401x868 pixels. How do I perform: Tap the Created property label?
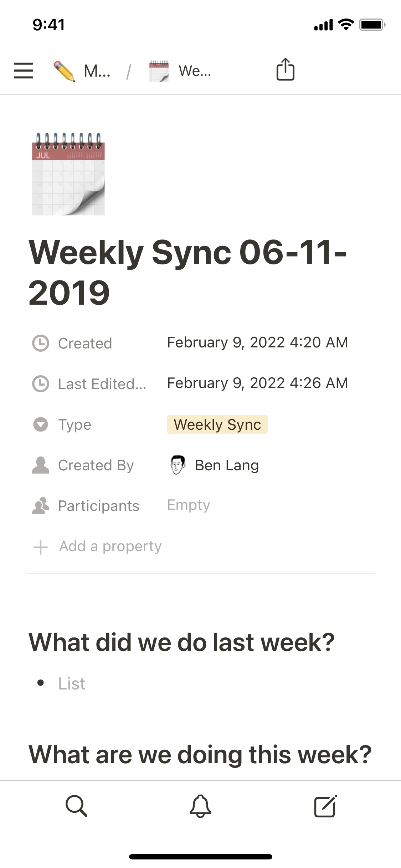coord(85,343)
